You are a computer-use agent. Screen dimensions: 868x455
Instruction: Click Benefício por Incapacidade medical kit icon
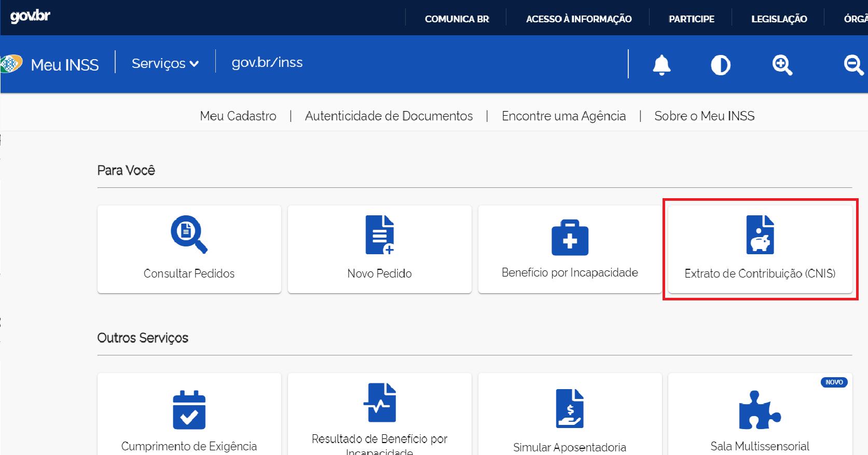coord(570,238)
